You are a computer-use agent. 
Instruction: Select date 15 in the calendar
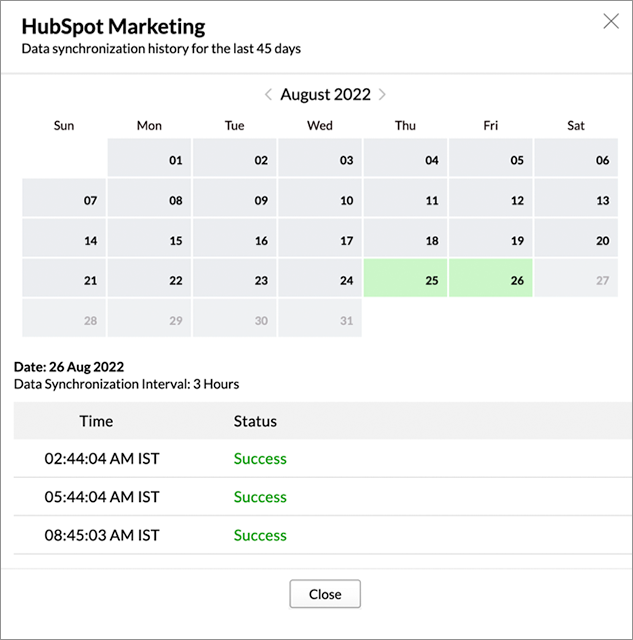[149, 238]
